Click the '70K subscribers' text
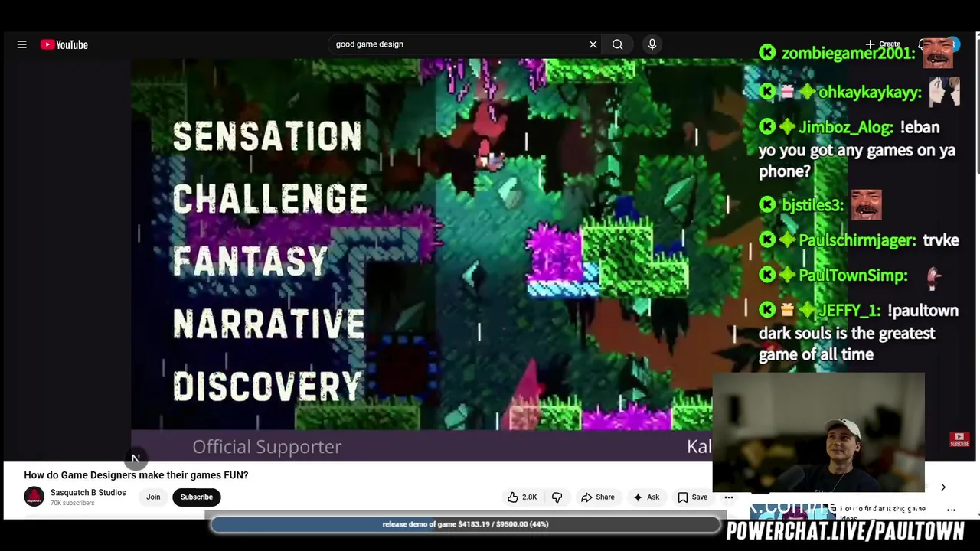980x551 pixels. tap(73, 504)
